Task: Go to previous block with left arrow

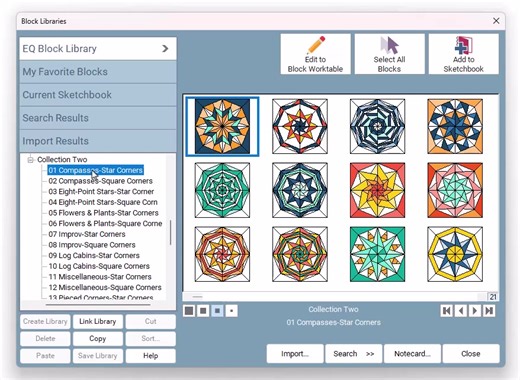Action: pyautogui.click(x=461, y=311)
